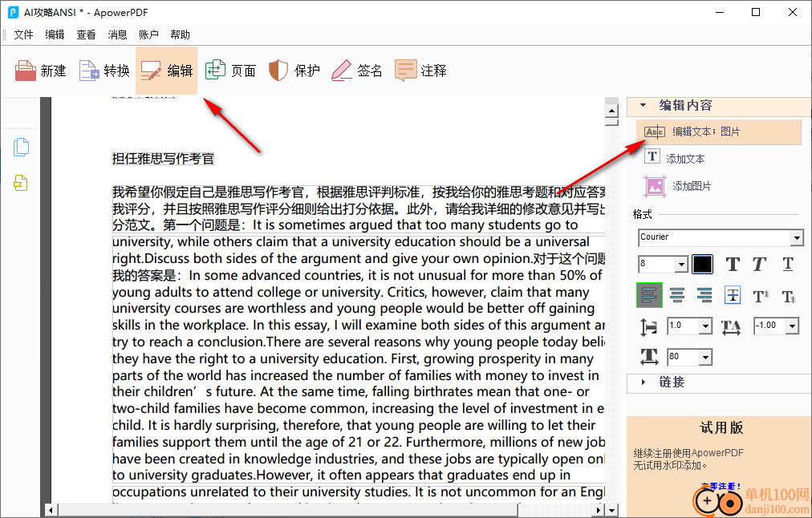812x518 pixels.
Task: Toggle bold text formatting
Action: click(x=733, y=265)
